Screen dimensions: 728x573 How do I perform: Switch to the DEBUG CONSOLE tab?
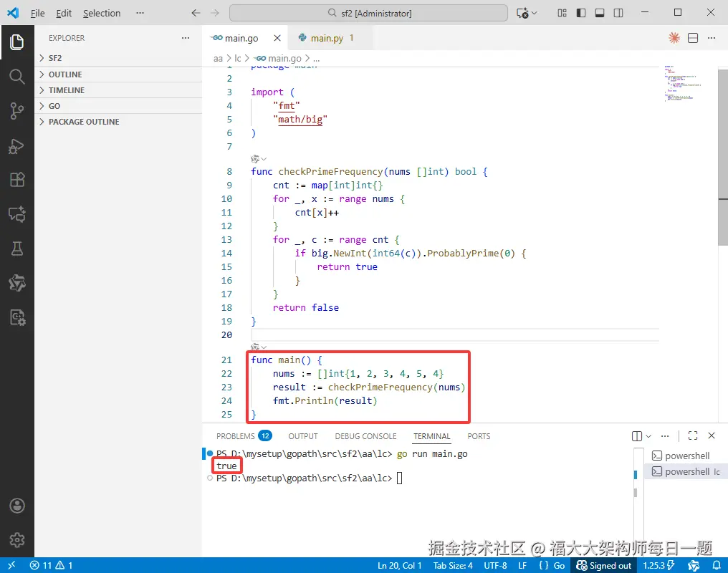[x=366, y=436]
